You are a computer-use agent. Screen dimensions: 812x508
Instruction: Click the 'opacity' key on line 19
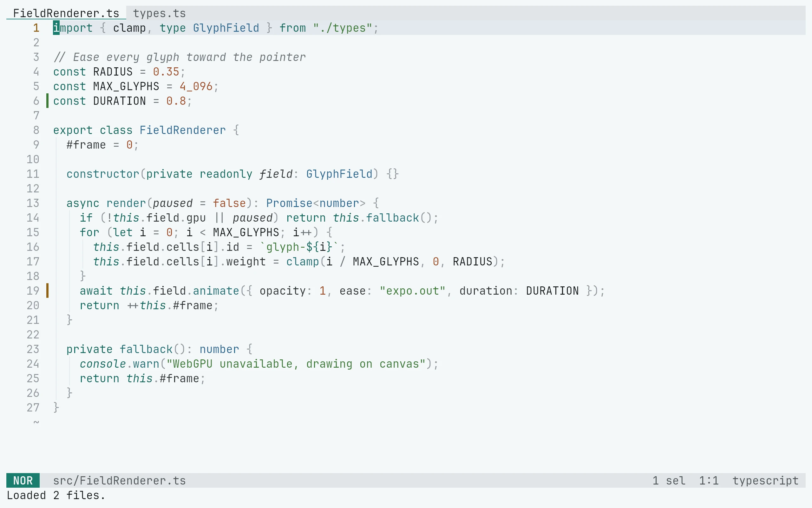point(283,291)
